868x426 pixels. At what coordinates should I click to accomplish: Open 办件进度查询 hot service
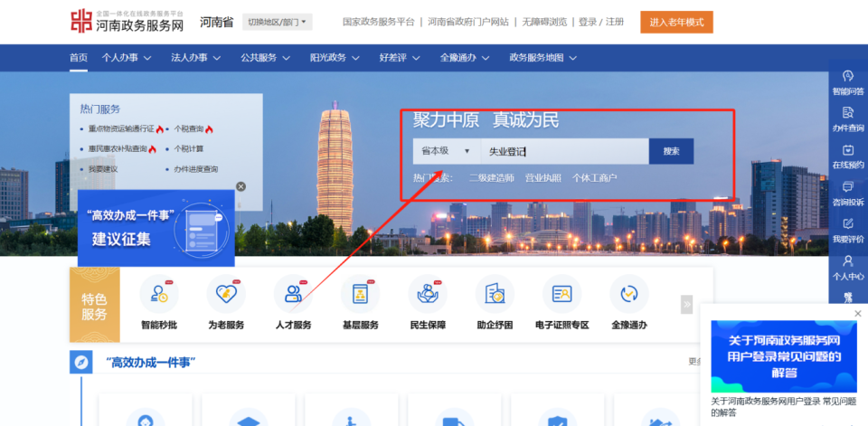pos(196,169)
